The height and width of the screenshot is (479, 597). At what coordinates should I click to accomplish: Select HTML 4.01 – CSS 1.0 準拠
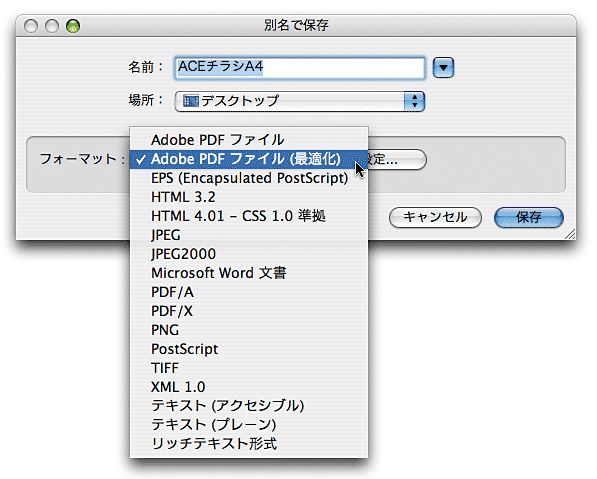[249, 216]
